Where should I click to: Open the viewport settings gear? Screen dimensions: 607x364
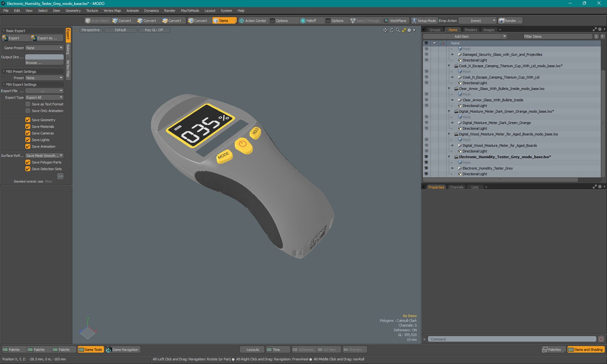click(x=409, y=30)
